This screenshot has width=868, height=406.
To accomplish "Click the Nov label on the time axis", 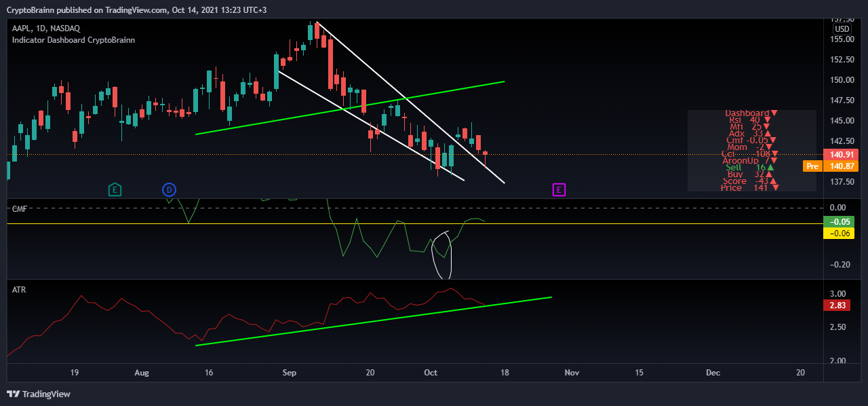I will click(572, 373).
